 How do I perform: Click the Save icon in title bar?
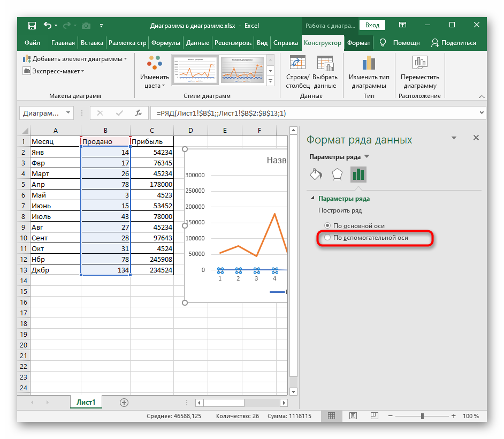[x=32, y=25]
